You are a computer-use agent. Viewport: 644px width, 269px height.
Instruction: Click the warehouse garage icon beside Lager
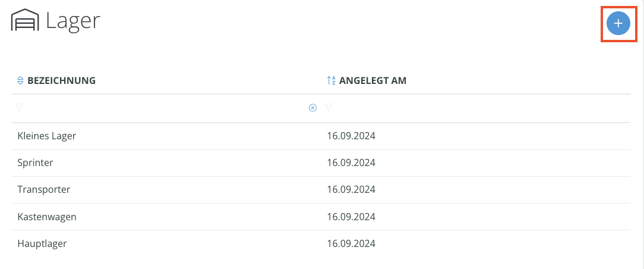coord(25,20)
